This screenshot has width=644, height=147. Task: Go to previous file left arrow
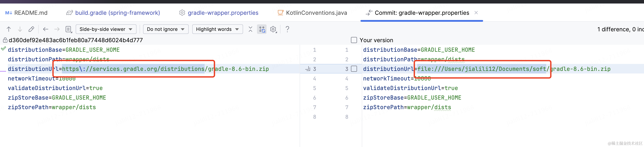pyautogui.click(x=45, y=29)
